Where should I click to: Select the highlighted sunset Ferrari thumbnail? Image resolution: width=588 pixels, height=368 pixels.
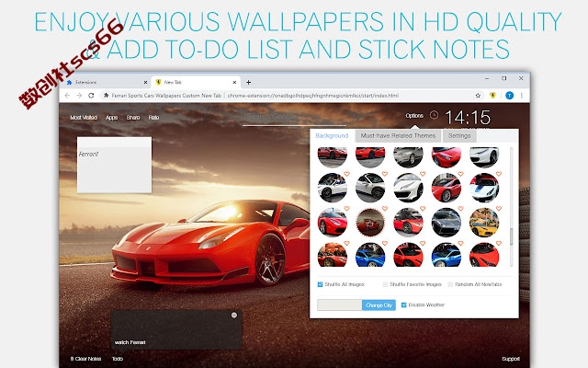tap(370, 222)
